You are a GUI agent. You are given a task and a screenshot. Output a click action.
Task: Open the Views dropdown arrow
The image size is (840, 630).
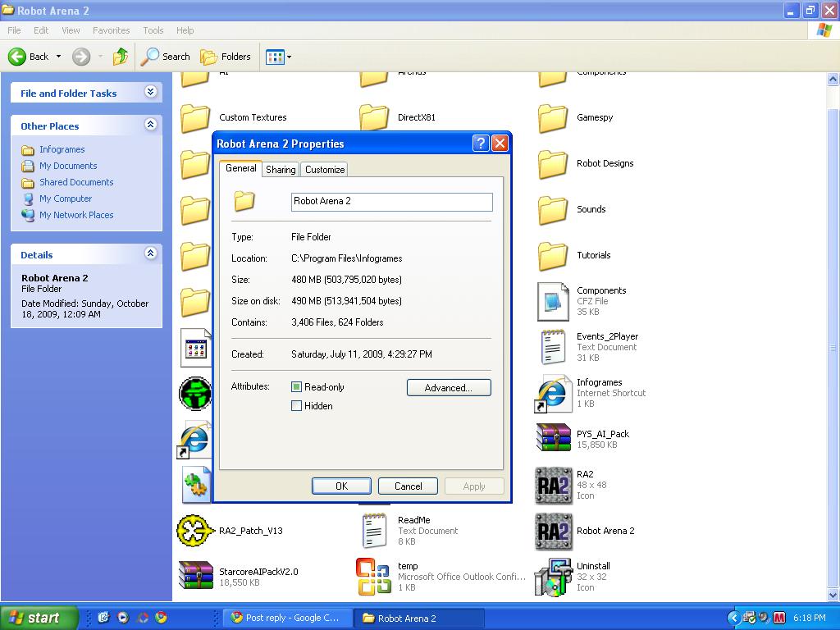pyautogui.click(x=290, y=57)
